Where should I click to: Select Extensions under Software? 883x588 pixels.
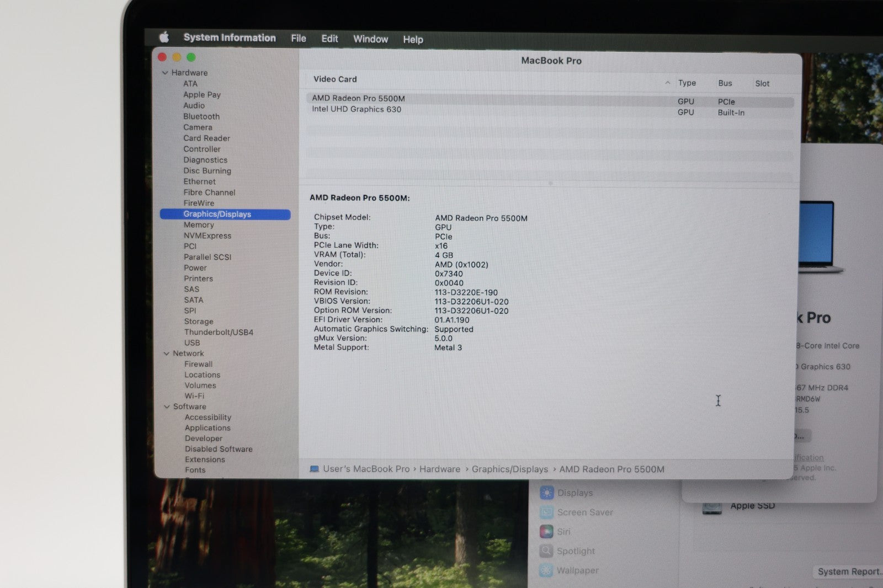(x=205, y=459)
